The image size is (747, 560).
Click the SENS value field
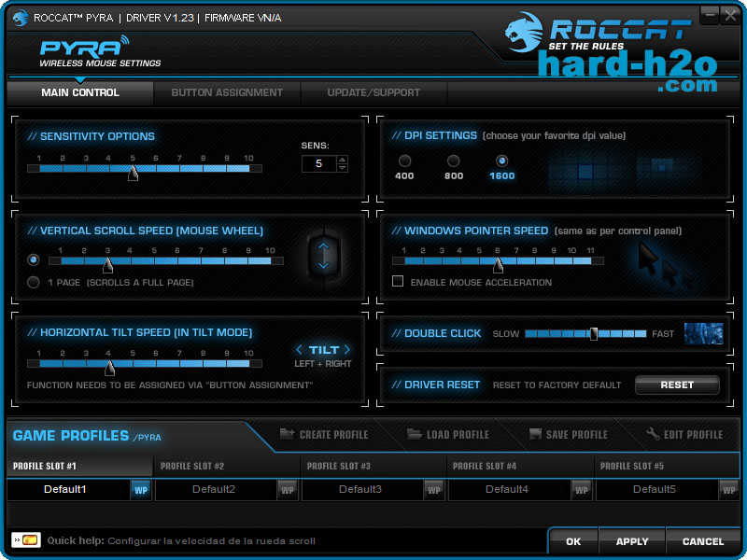(x=318, y=164)
